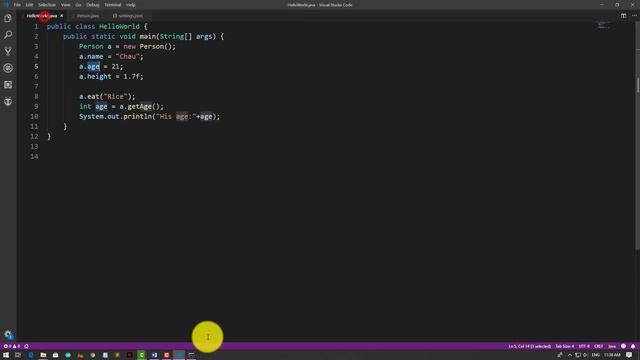Click "System.out.println" on line 10

(115, 117)
